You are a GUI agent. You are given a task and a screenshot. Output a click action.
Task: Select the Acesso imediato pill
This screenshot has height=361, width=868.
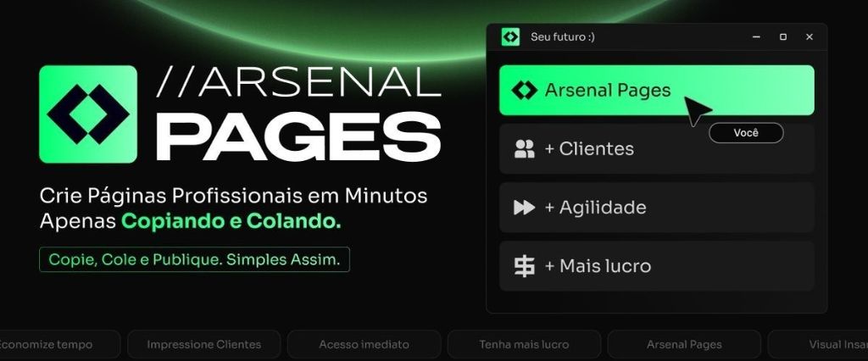point(364,344)
